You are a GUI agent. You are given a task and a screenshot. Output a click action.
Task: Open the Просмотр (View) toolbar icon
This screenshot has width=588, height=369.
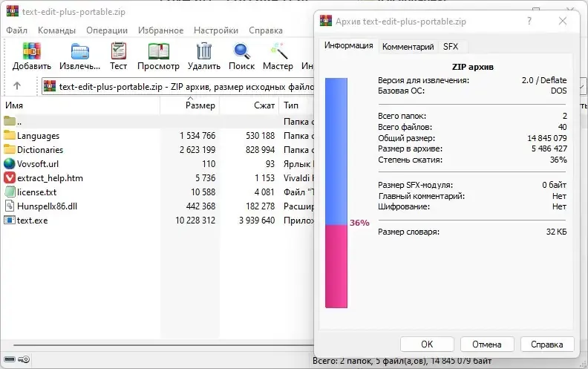pos(158,51)
